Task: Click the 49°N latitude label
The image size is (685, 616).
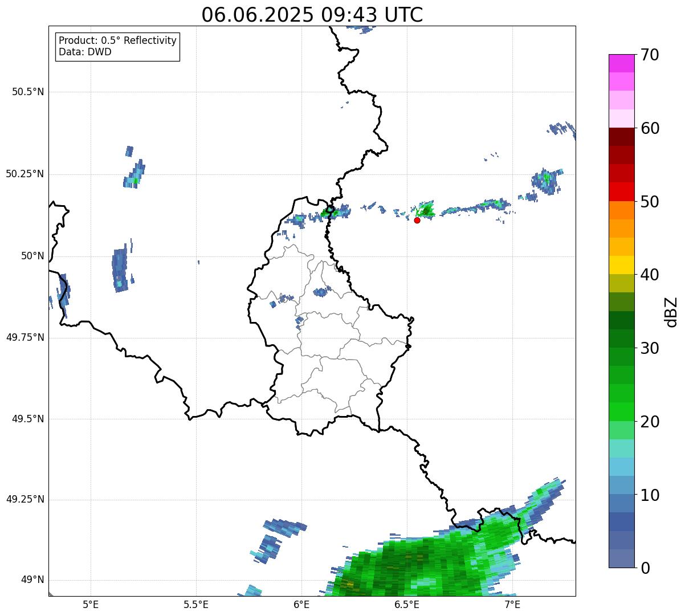Action: pos(32,580)
